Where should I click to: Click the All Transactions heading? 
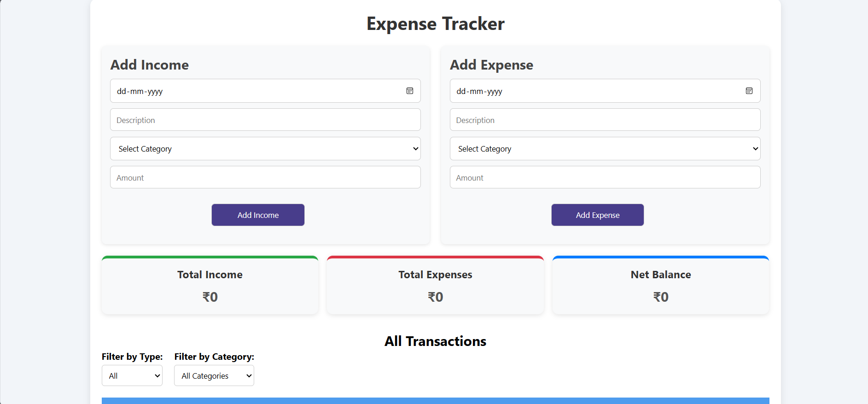[x=435, y=341]
